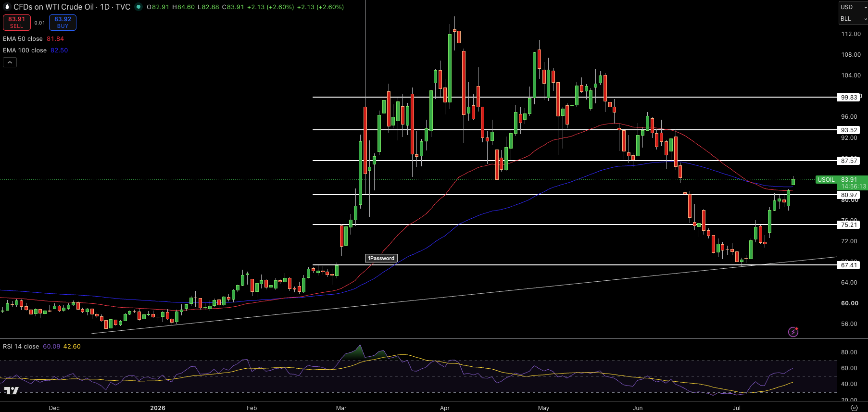Click the USOIL price tag label
This screenshot has width=868, height=412.
826,180
